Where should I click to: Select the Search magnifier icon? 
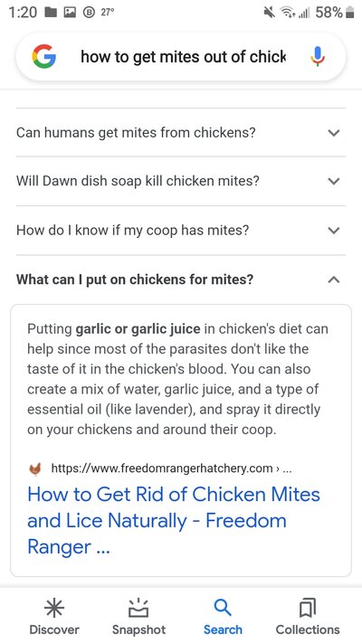tap(223, 608)
